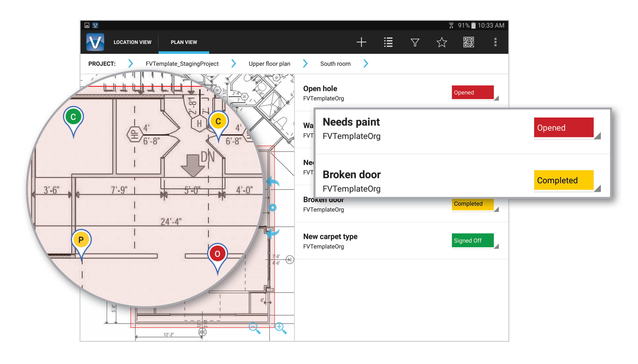Switch to Location View tab
Screen dimensions: 638x364
[x=132, y=42]
